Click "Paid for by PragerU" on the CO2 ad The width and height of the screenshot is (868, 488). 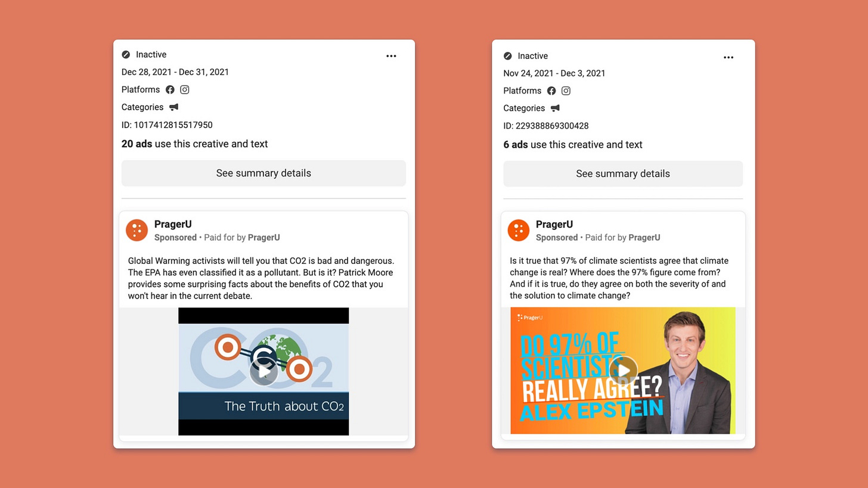tap(242, 238)
